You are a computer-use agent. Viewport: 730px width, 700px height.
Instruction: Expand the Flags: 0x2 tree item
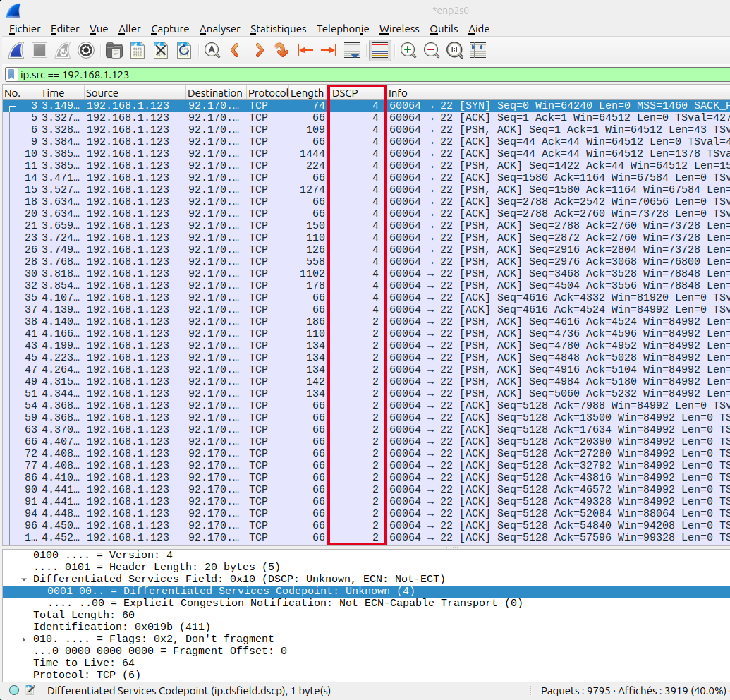tap(24, 639)
